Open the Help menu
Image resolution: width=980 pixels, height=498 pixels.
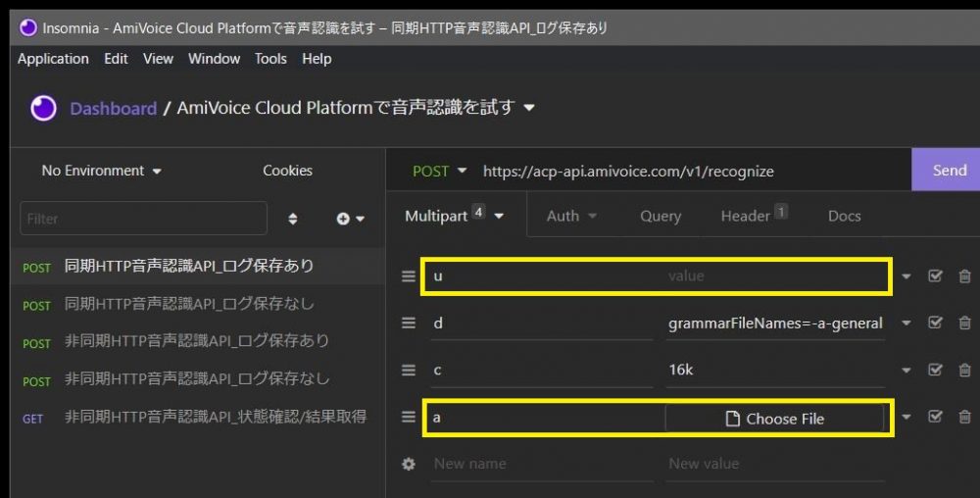317,59
